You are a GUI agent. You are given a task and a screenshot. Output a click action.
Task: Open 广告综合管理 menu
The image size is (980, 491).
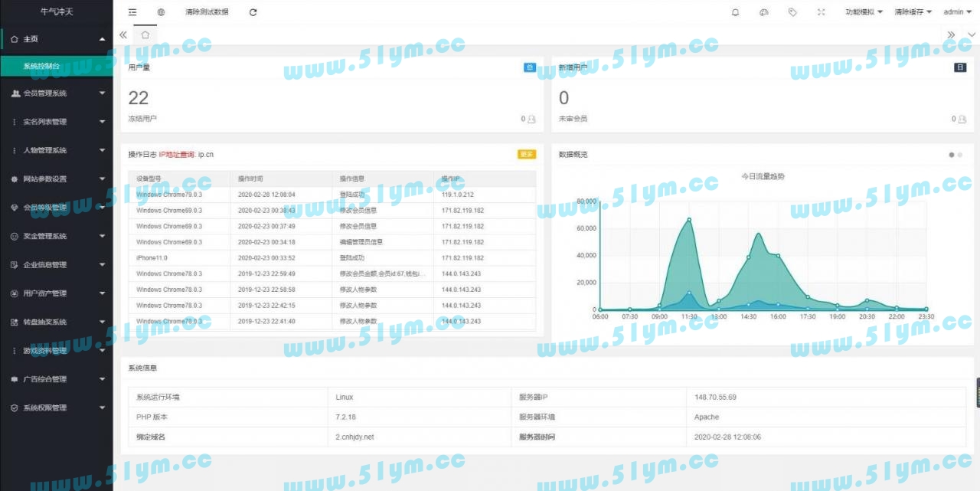(57, 379)
